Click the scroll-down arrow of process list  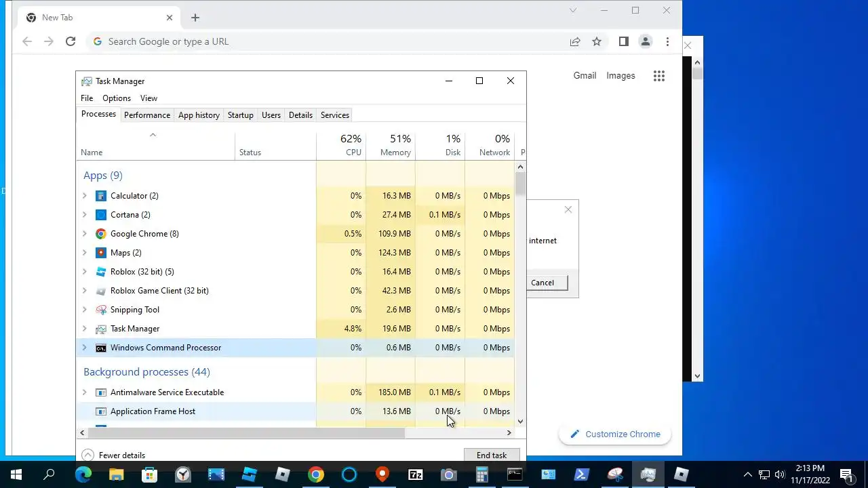pos(520,422)
